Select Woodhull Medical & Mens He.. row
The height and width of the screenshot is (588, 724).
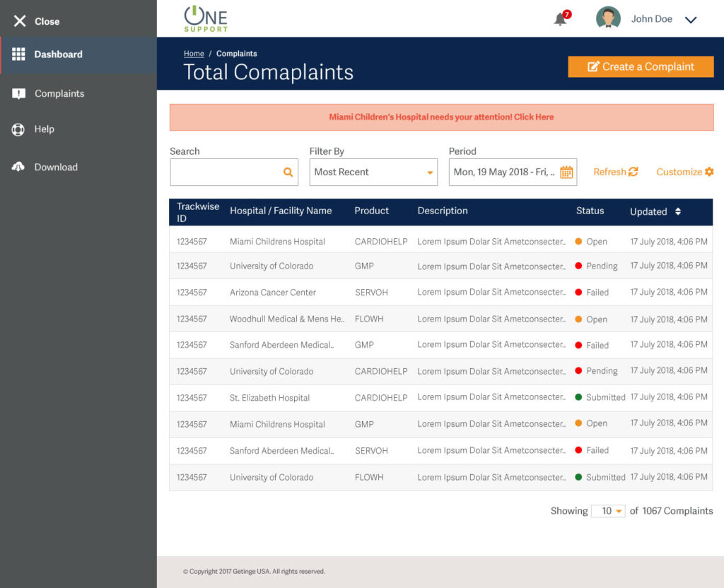pyautogui.click(x=287, y=319)
